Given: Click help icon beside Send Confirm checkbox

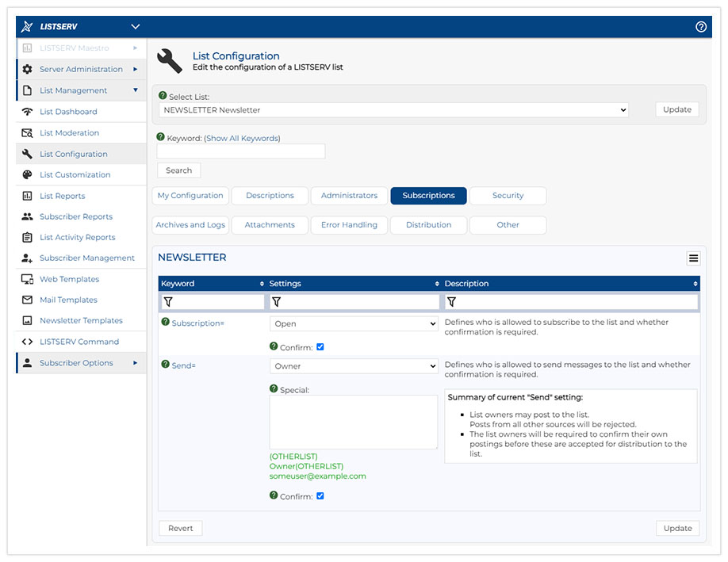Looking at the screenshot, I should [274, 495].
